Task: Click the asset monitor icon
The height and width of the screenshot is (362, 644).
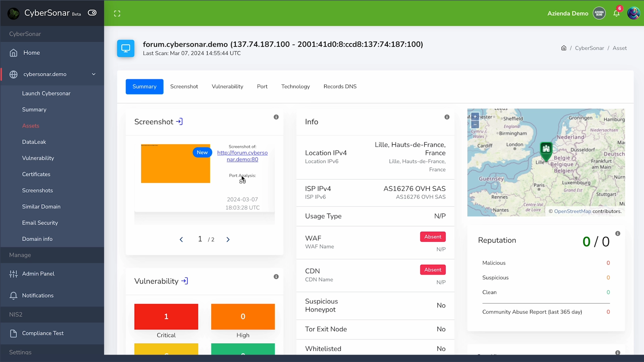Action: [x=126, y=48]
